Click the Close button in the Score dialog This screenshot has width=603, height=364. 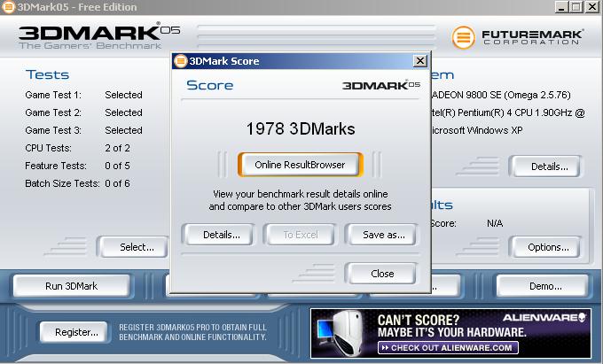tap(382, 274)
